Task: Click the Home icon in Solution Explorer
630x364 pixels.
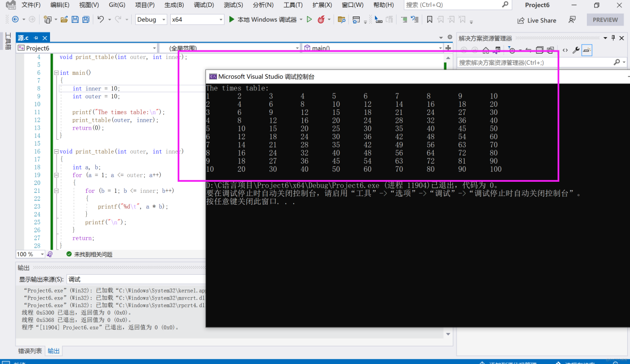Action: (485, 50)
